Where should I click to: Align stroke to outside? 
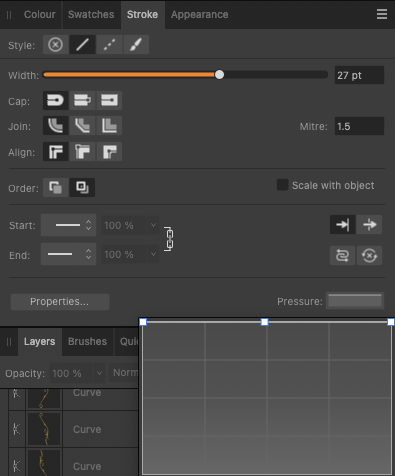point(109,152)
